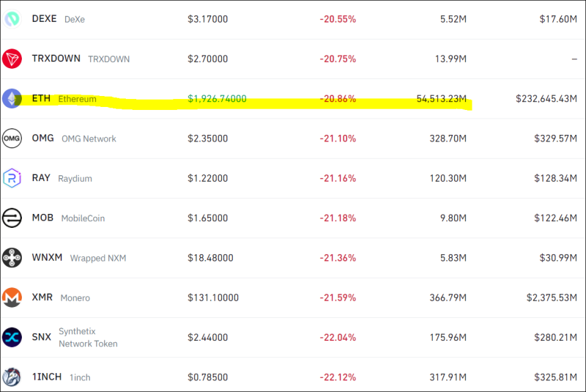Click the -21.16% change value
The image size is (586, 392).
(338, 178)
